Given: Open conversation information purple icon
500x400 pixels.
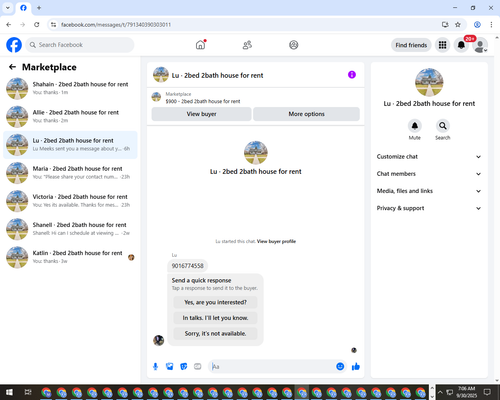Looking at the screenshot, I should point(352,75).
